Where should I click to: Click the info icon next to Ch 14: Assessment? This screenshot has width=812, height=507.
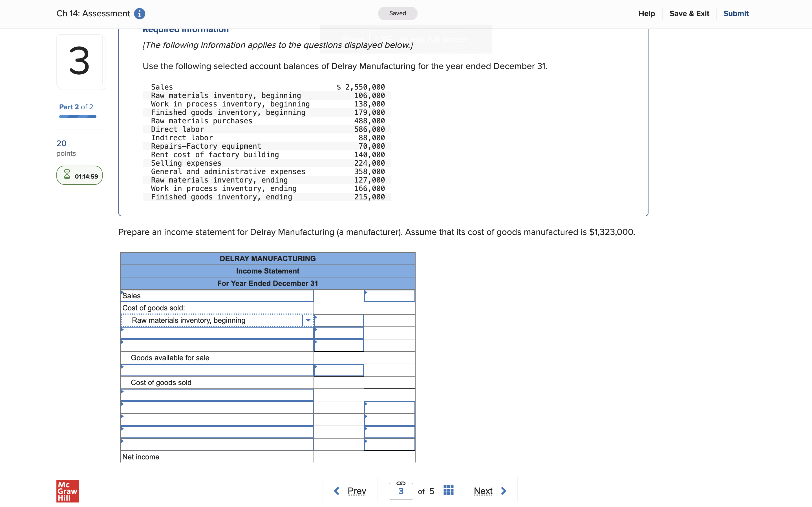140,14
